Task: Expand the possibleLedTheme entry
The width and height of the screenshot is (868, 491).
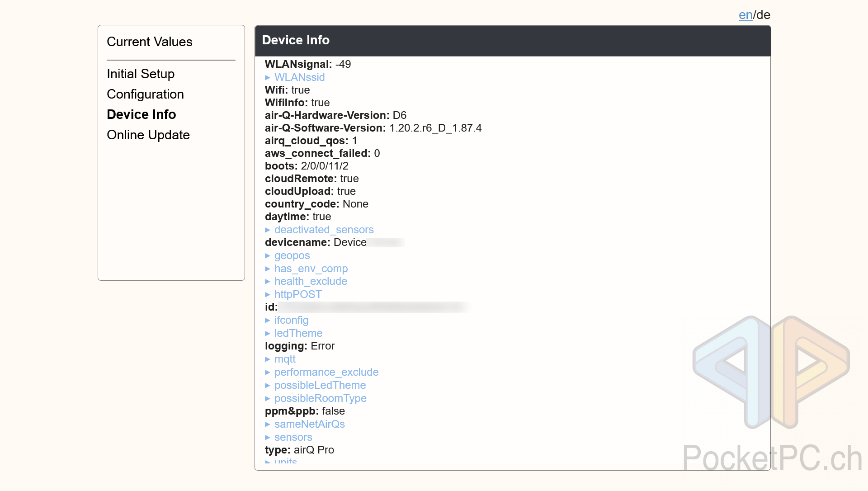Action: 316,385
